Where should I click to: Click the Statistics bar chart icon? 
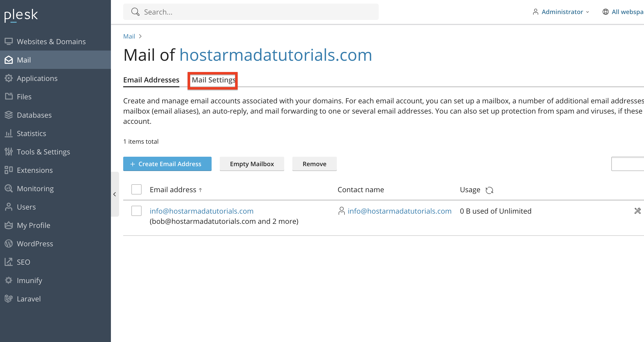pyautogui.click(x=9, y=133)
